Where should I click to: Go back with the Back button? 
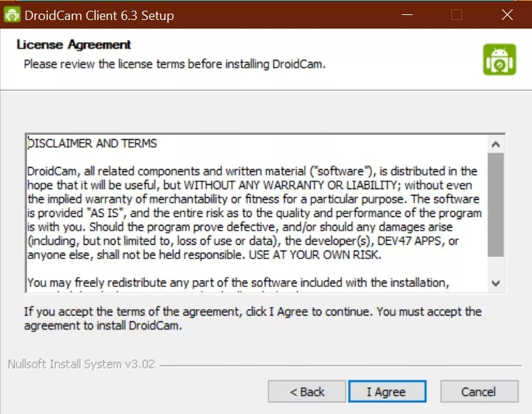pos(306,391)
